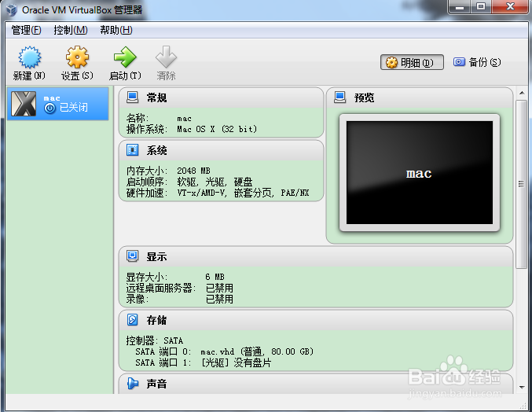The height and width of the screenshot is (412, 532).
Task: Maximize the VirtualBox manager window
Action: 481,7
